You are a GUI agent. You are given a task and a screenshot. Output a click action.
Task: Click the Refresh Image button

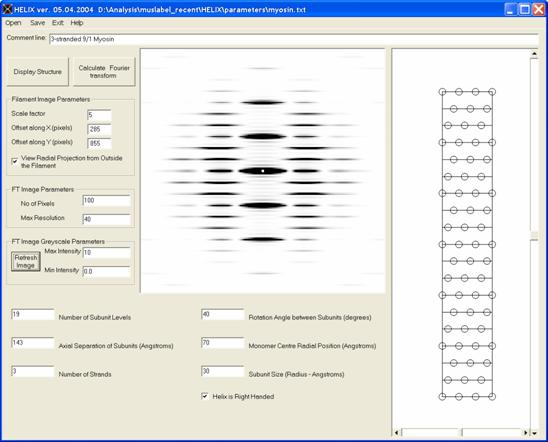click(x=26, y=261)
